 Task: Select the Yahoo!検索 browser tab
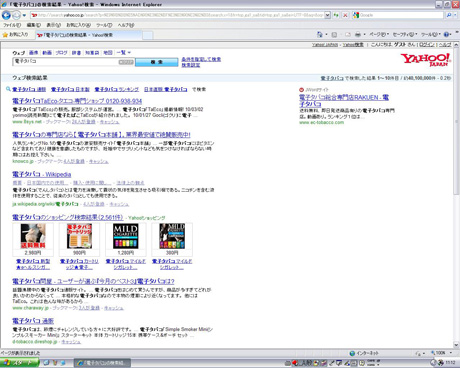[88, 35]
